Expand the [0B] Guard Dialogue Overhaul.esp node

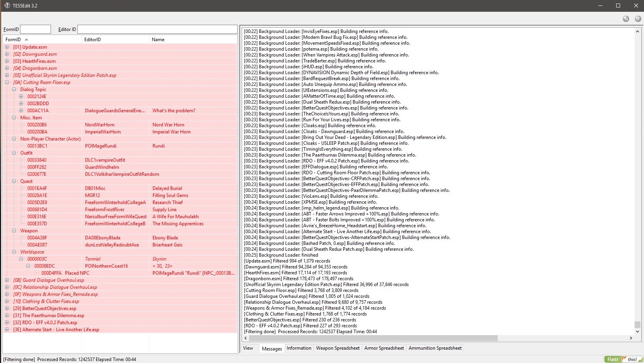(x=7, y=280)
